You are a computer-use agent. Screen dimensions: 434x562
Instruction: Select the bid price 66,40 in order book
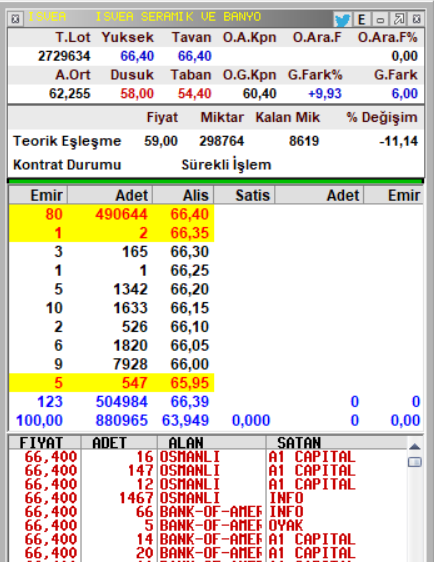point(190,214)
